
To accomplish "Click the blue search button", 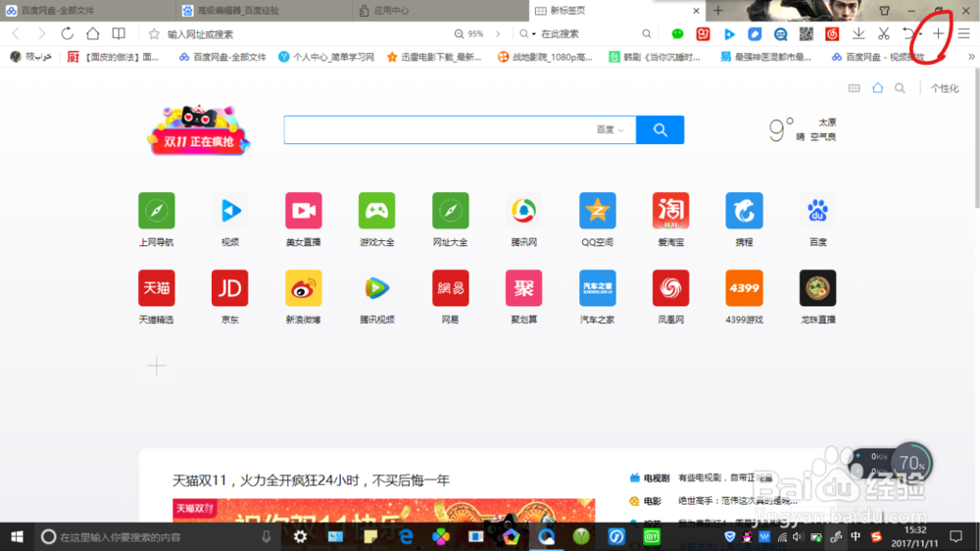I will click(x=660, y=129).
